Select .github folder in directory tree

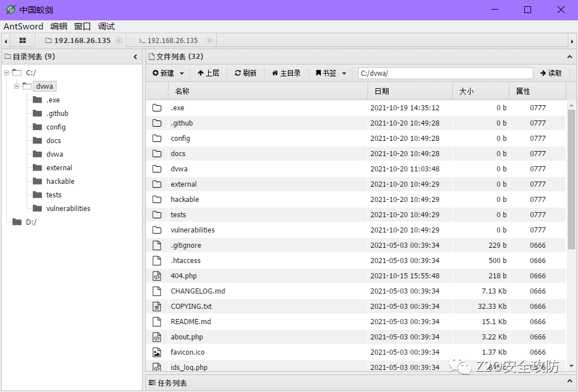[58, 114]
